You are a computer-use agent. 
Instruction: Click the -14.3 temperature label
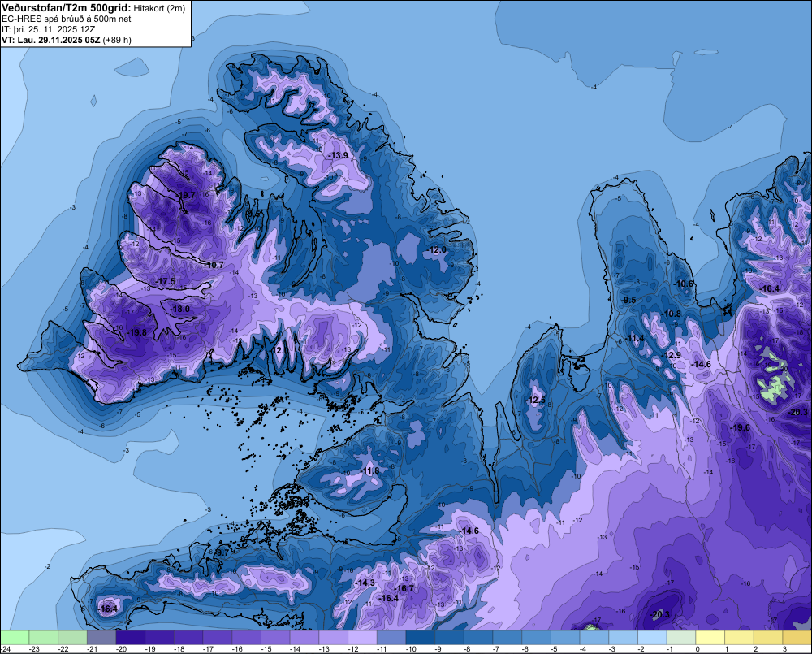pos(365,583)
